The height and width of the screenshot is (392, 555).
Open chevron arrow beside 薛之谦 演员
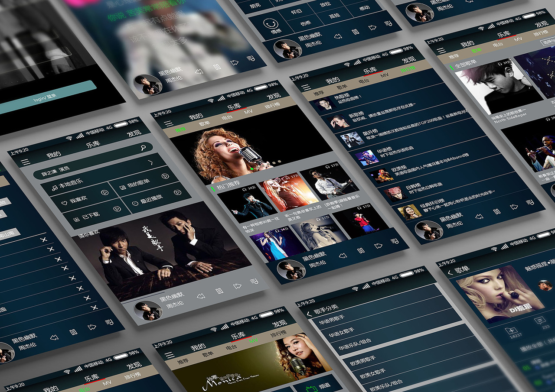pyautogui.click(x=150, y=162)
